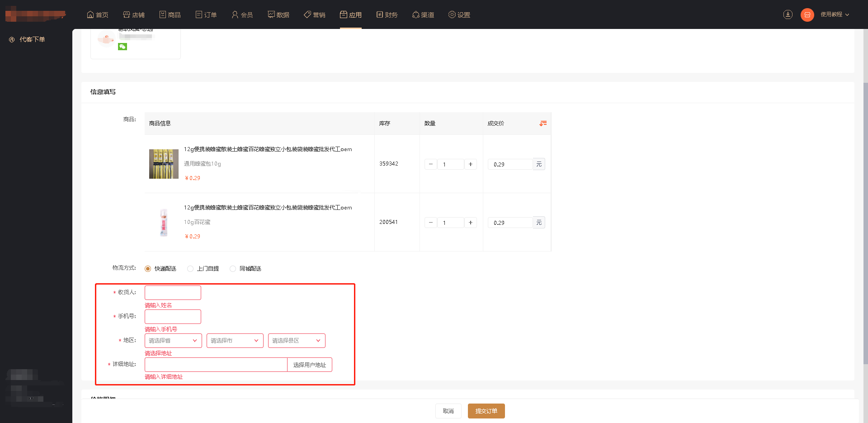Click the 提交订单 submit button
Screen dimensions: 868x423
click(486, 411)
